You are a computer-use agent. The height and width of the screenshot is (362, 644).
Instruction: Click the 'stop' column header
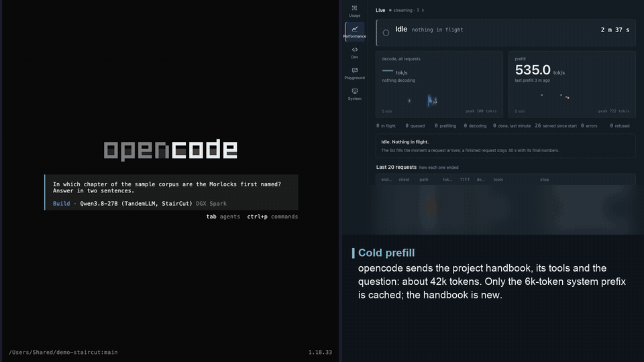tap(544, 180)
